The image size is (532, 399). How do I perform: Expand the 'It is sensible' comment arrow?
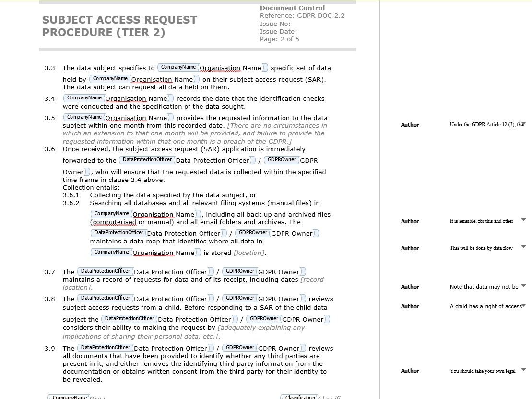523,221
